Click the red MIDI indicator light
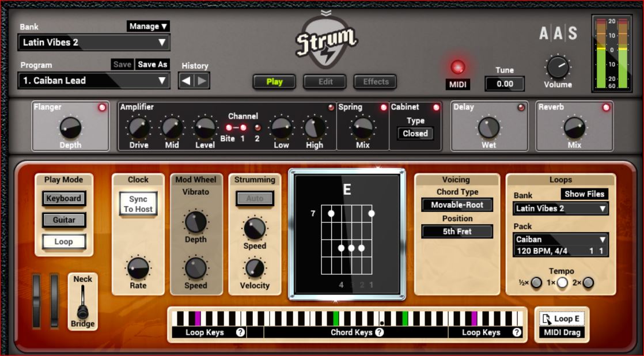The image size is (644, 356). point(457,67)
